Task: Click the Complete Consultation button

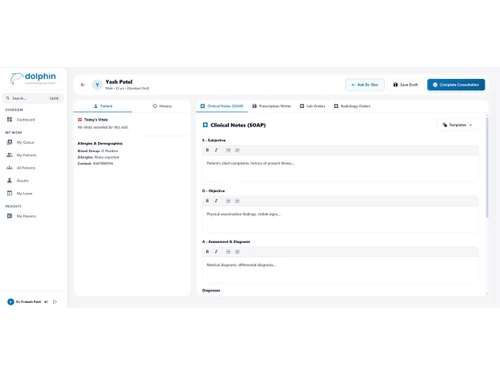Action: tap(456, 85)
